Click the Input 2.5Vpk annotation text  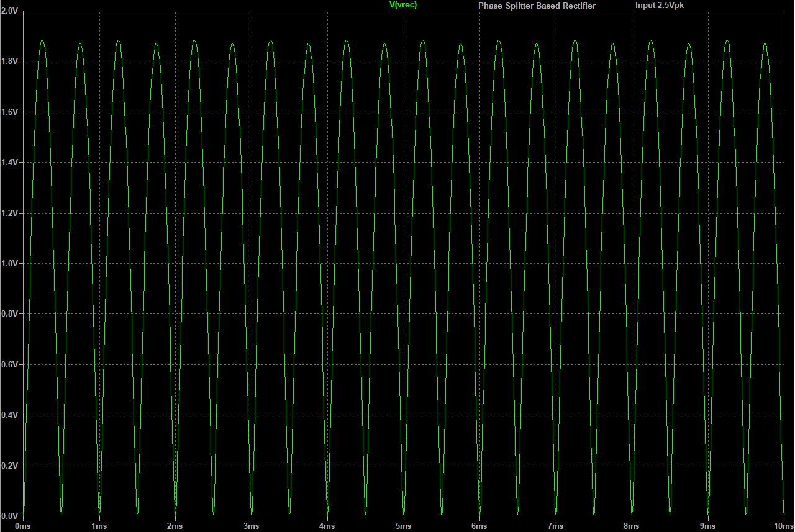658,6
